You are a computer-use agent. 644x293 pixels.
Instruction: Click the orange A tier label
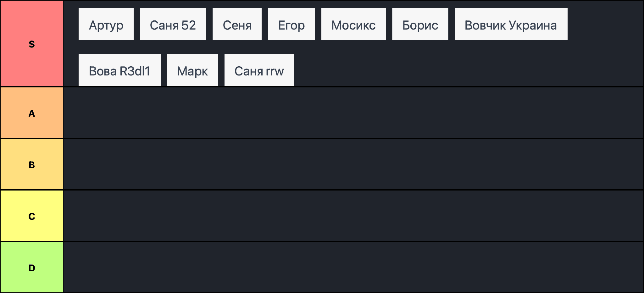click(x=32, y=113)
